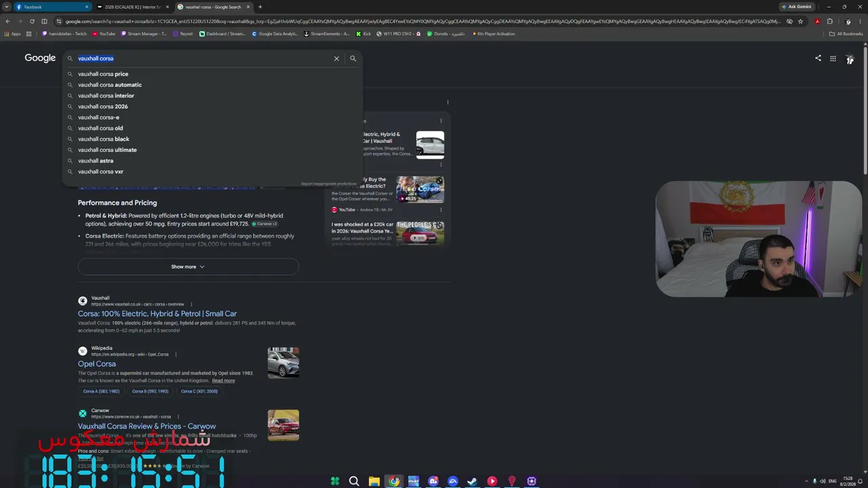Open the Chrome three-dot menu

(860, 21)
